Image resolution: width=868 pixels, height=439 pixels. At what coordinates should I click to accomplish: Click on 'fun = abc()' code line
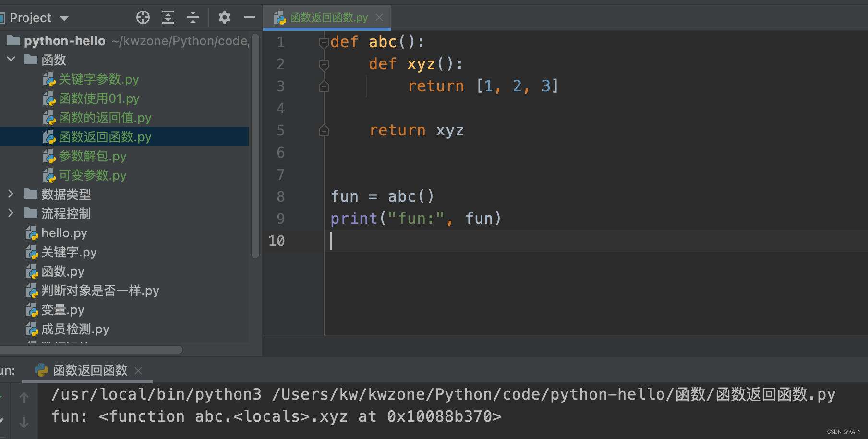(383, 196)
